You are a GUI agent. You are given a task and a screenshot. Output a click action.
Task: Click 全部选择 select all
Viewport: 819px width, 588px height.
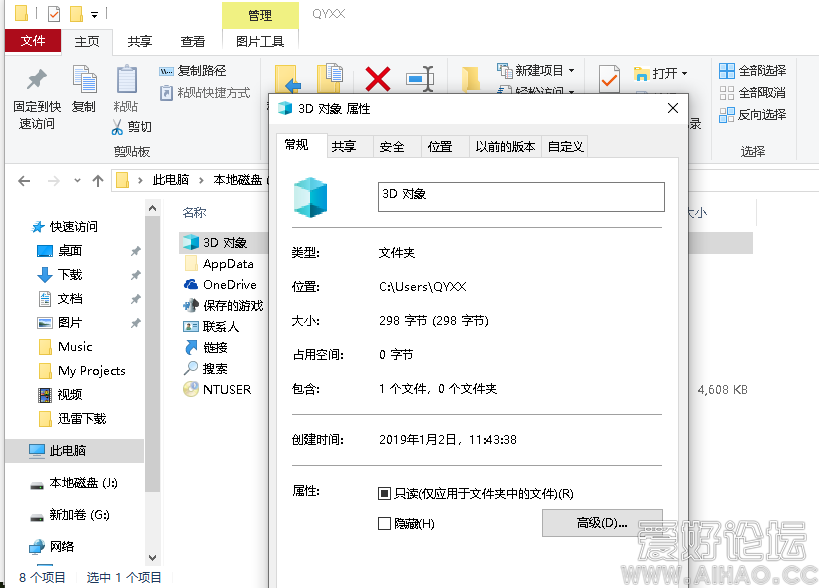(x=753, y=70)
